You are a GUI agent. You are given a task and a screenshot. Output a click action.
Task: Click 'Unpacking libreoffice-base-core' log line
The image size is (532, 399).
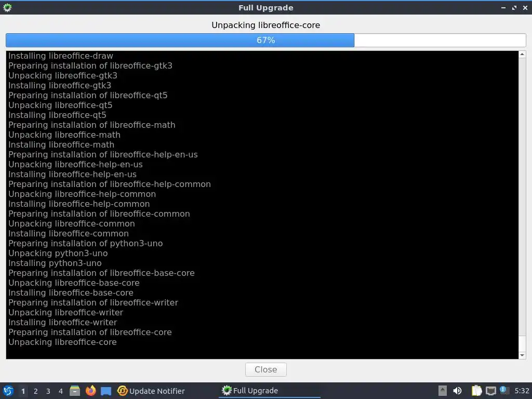(x=74, y=283)
